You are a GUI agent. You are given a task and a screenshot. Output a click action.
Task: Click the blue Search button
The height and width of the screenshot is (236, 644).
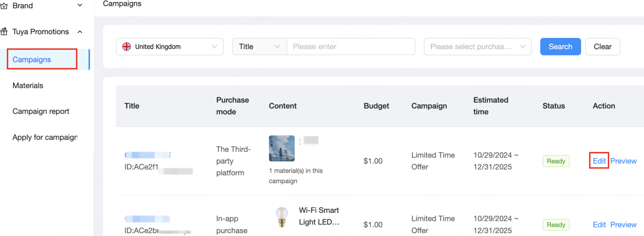(x=560, y=47)
